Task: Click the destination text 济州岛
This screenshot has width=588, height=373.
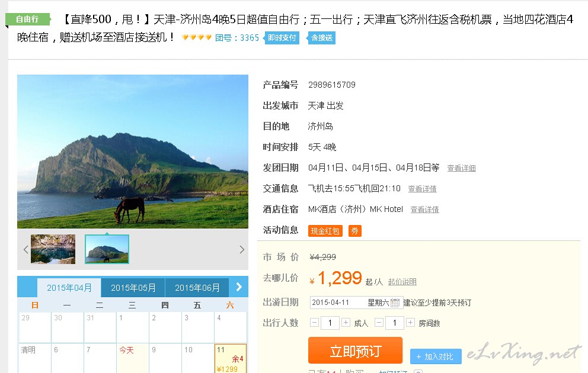Action: (x=320, y=127)
